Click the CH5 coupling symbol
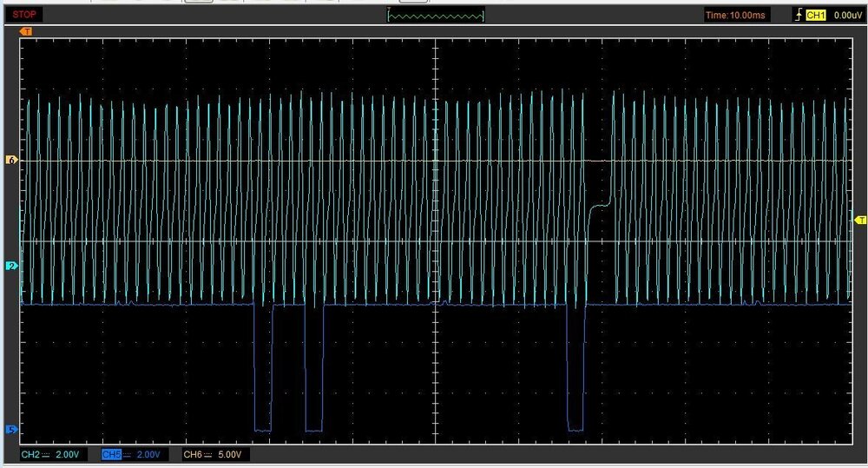Screen dimensions: 868x468 (x=127, y=455)
